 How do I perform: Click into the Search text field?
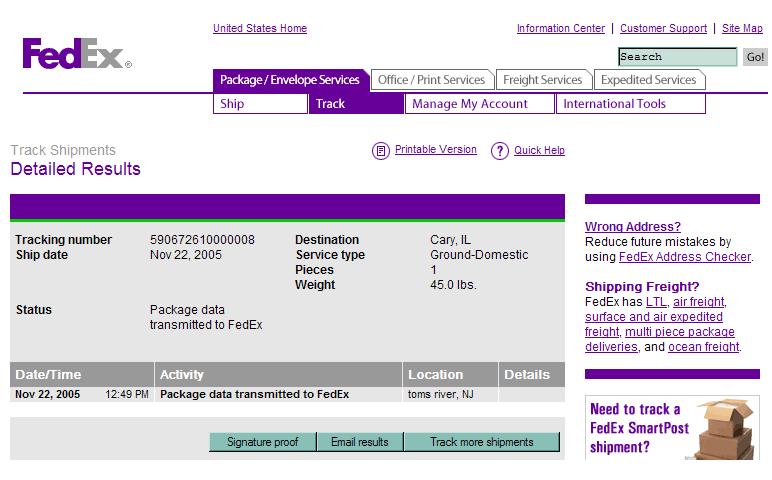[x=677, y=57]
